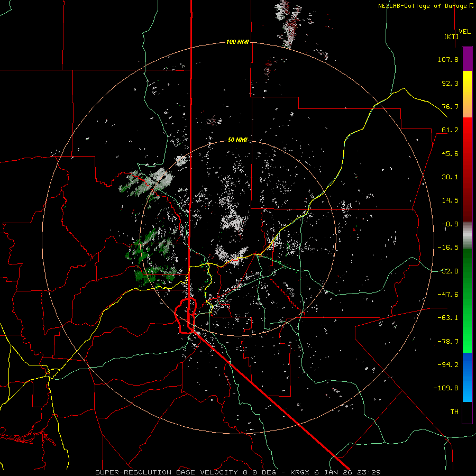This screenshot has width=476, height=476.
Task: Click the purple top segment of color scale
Action: coord(467,59)
